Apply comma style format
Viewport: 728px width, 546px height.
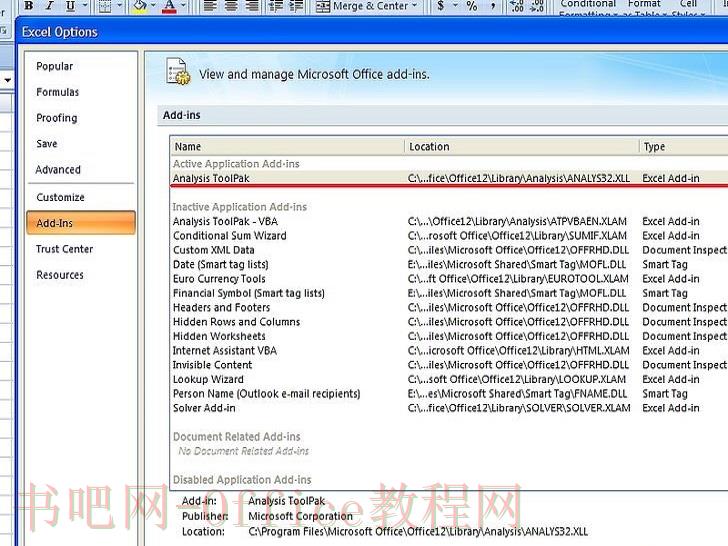pos(493,6)
